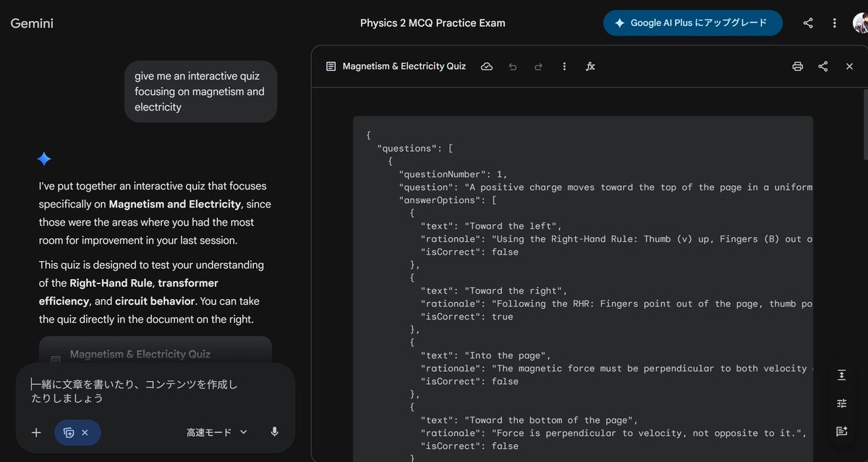Click the plus button to add attachments

tap(36, 432)
